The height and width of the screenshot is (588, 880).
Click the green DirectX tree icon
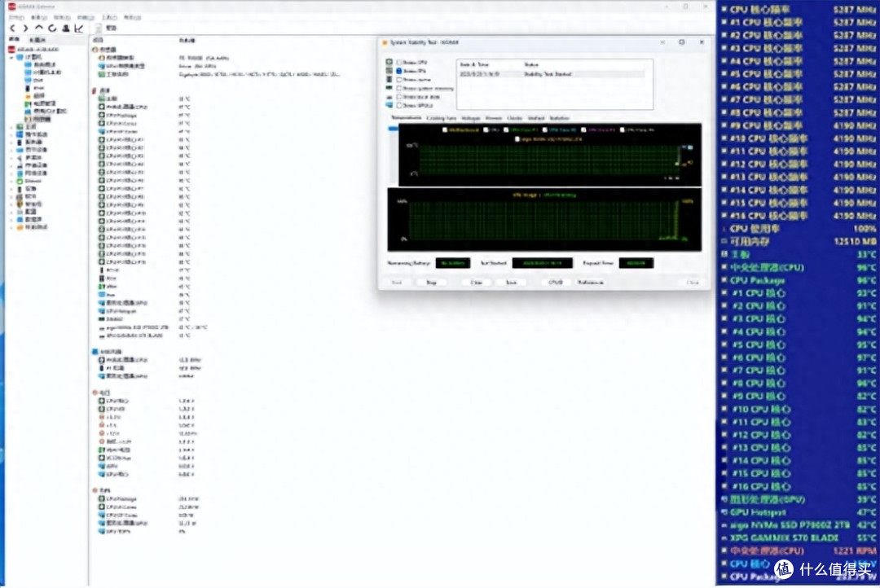pos(20,182)
